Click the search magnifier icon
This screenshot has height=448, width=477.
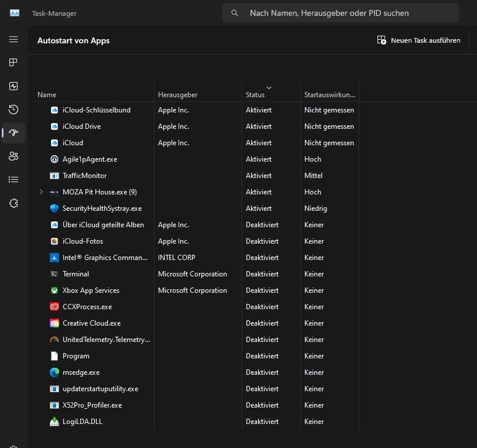234,12
